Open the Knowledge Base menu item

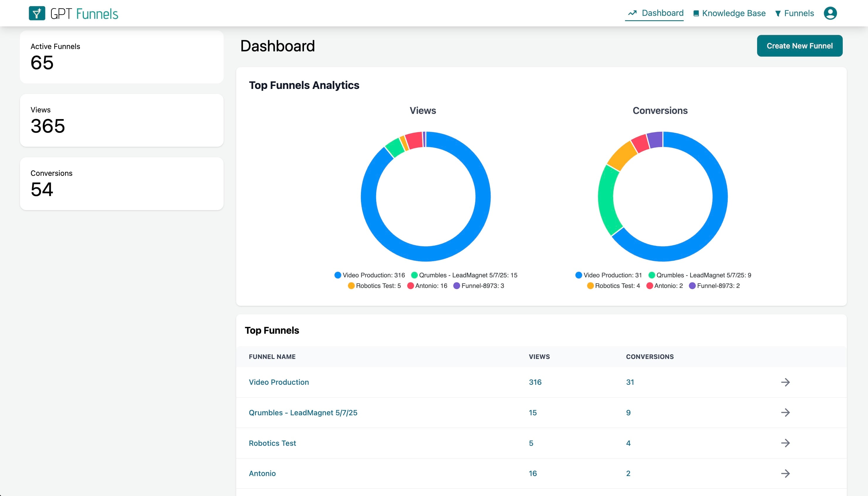[x=734, y=13]
